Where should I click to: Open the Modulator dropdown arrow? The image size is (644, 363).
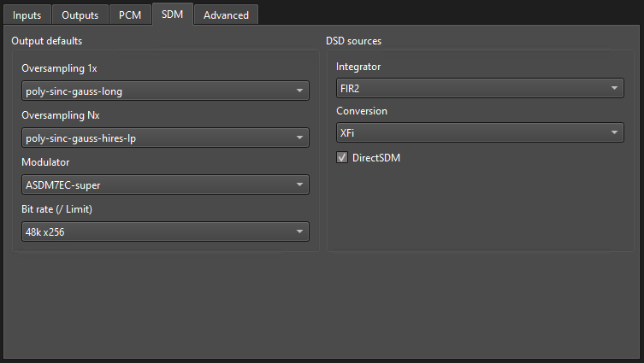pyautogui.click(x=300, y=184)
